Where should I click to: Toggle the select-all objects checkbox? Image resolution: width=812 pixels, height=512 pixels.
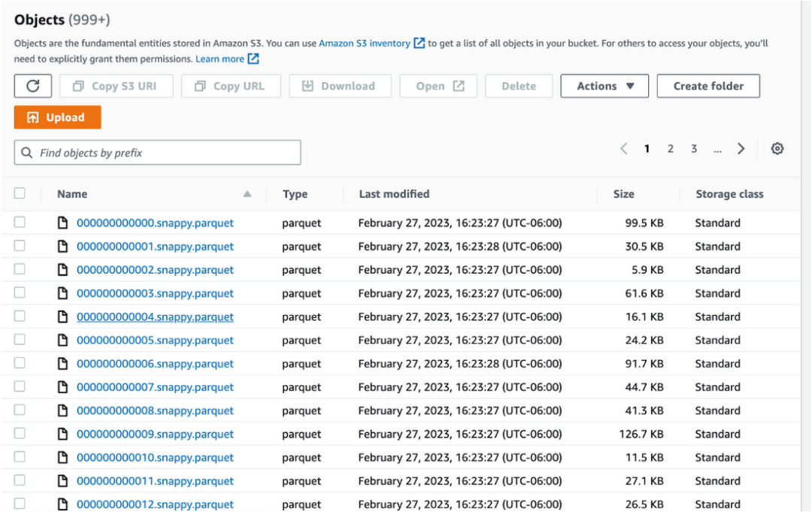(20, 193)
